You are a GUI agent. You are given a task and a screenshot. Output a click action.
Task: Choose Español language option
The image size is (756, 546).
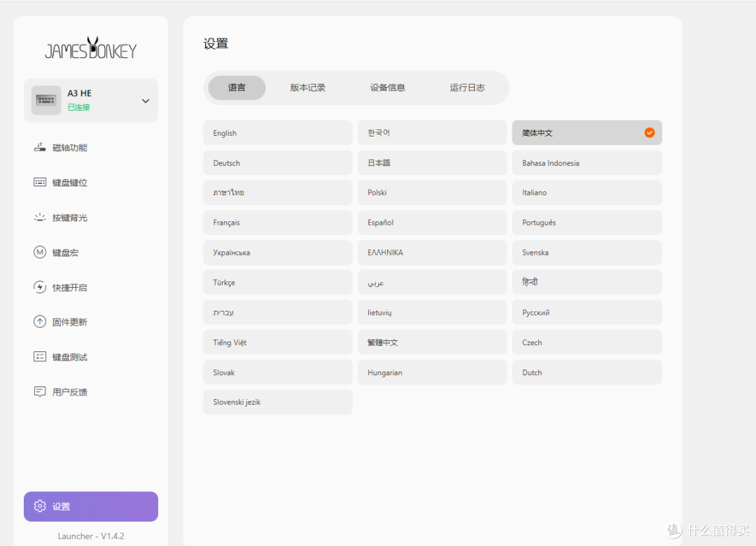click(433, 223)
